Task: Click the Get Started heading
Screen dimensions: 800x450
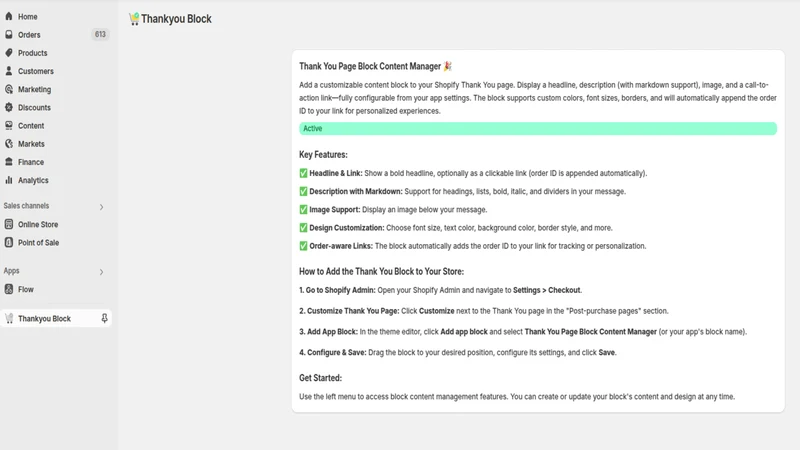Action: tap(320, 378)
